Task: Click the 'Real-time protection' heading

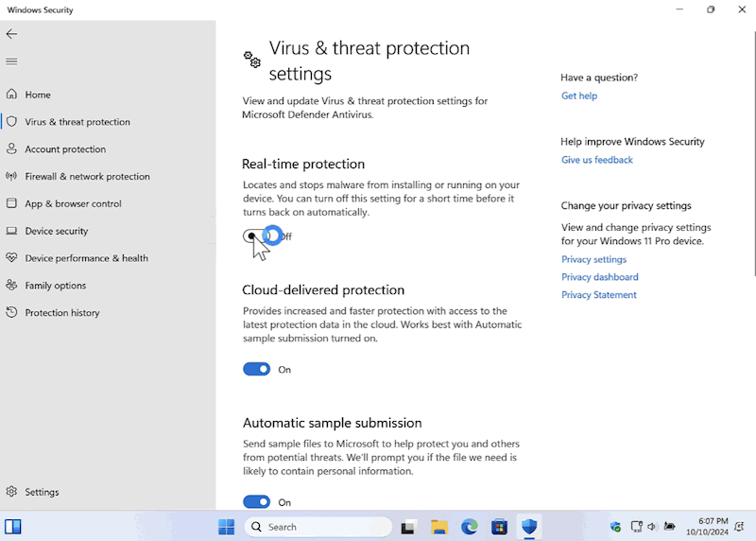Action: 303,164
